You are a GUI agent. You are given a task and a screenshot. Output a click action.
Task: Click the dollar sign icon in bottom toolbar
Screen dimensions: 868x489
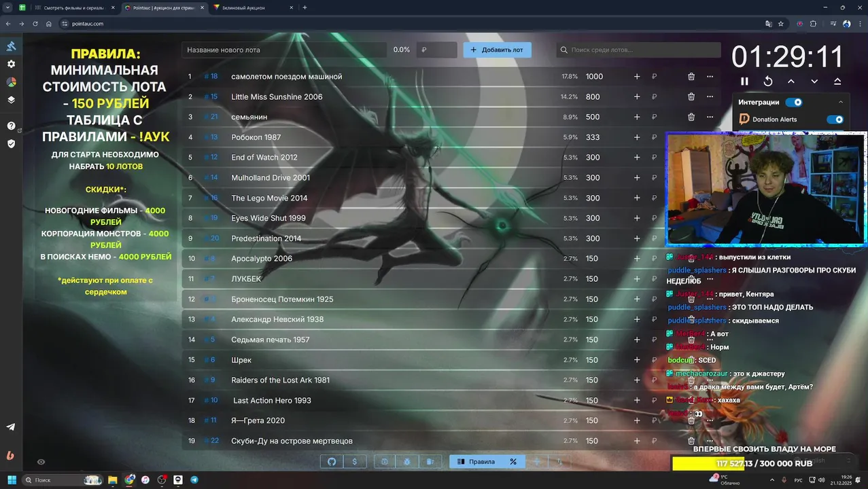coord(355,462)
